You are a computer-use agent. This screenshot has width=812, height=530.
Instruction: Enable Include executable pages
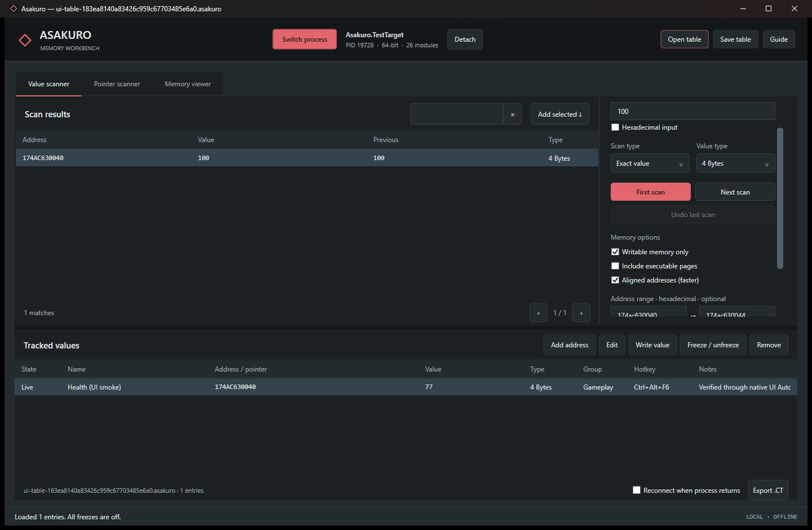point(615,266)
